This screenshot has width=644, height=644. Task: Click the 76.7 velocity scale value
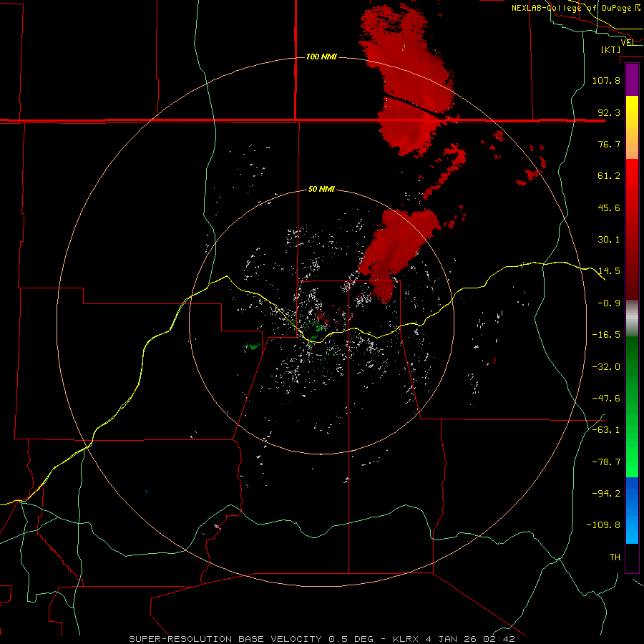(609, 144)
